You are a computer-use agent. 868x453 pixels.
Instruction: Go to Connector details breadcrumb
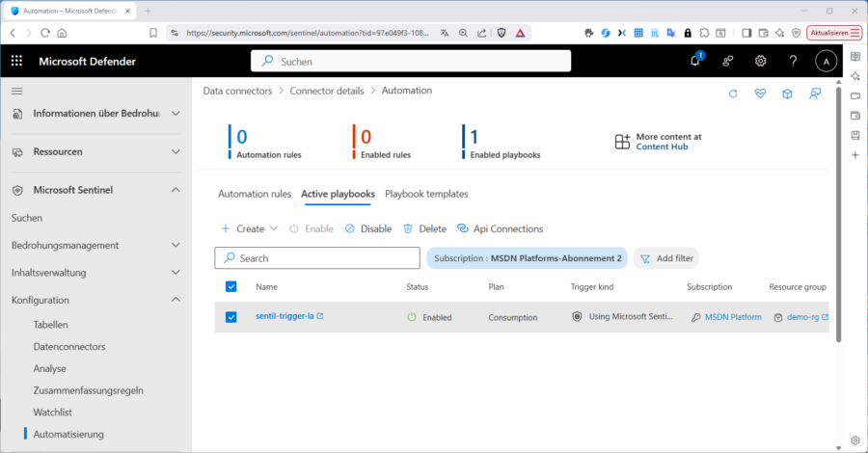coord(327,91)
